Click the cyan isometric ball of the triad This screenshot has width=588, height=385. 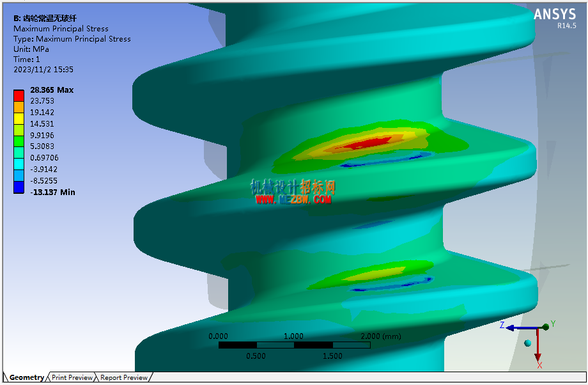[528, 343]
